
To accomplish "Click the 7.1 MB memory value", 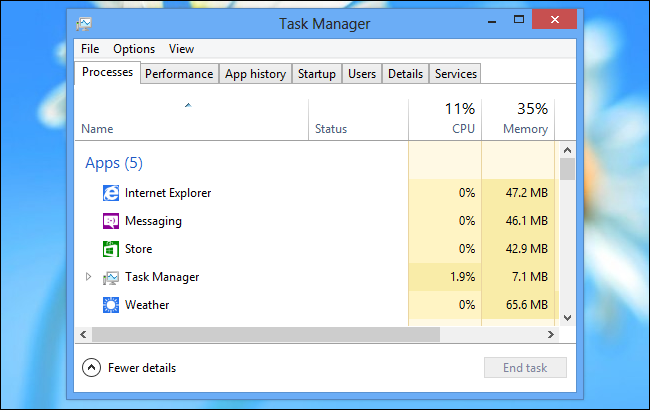I will click(x=530, y=277).
